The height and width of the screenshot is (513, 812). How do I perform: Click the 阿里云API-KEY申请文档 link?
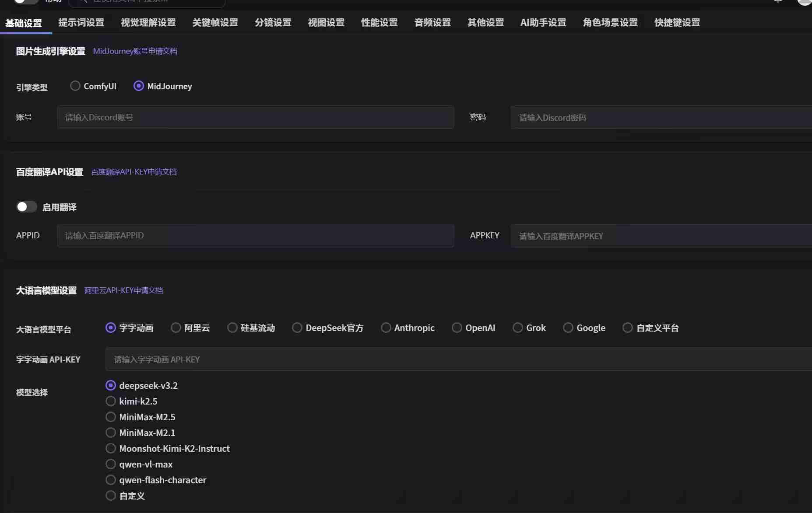123,290
